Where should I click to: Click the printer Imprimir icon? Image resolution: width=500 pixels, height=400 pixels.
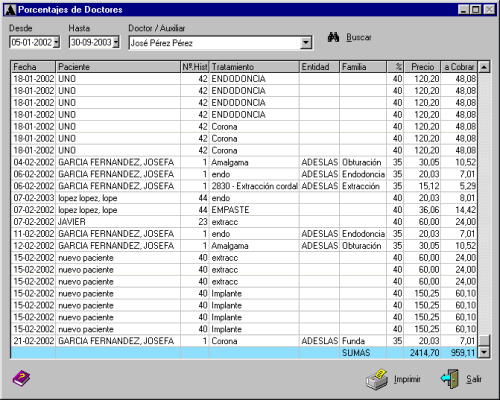(x=377, y=379)
